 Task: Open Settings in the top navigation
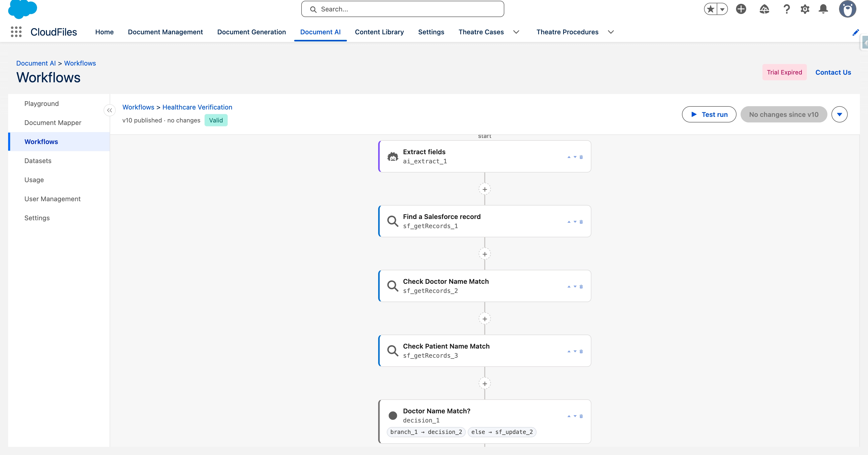click(431, 32)
